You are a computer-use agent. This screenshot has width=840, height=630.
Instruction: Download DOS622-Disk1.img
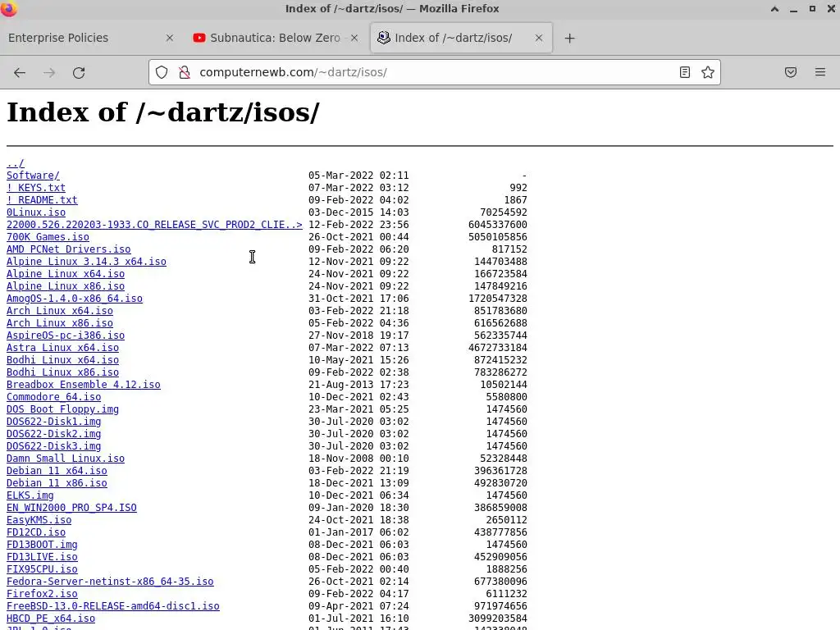click(x=53, y=422)
